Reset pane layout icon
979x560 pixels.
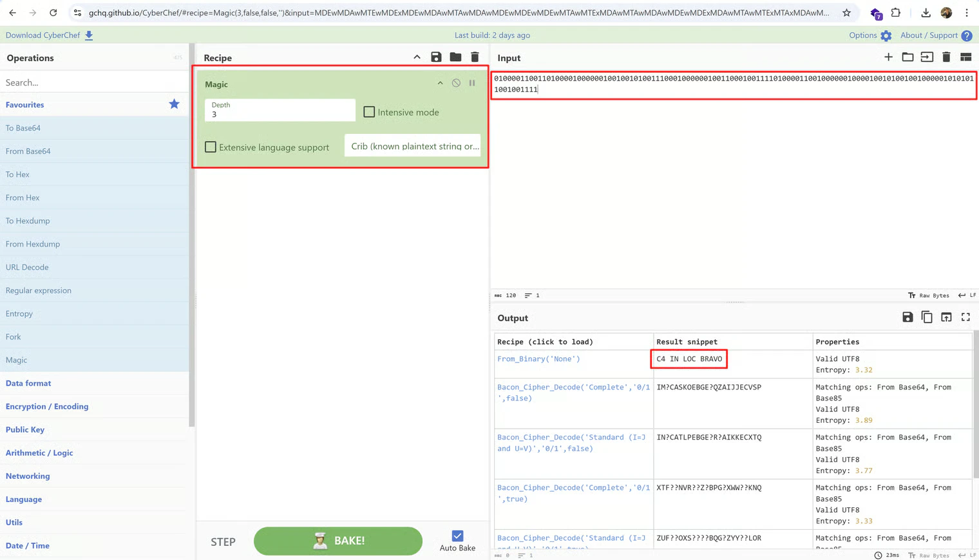coord(965,57)
